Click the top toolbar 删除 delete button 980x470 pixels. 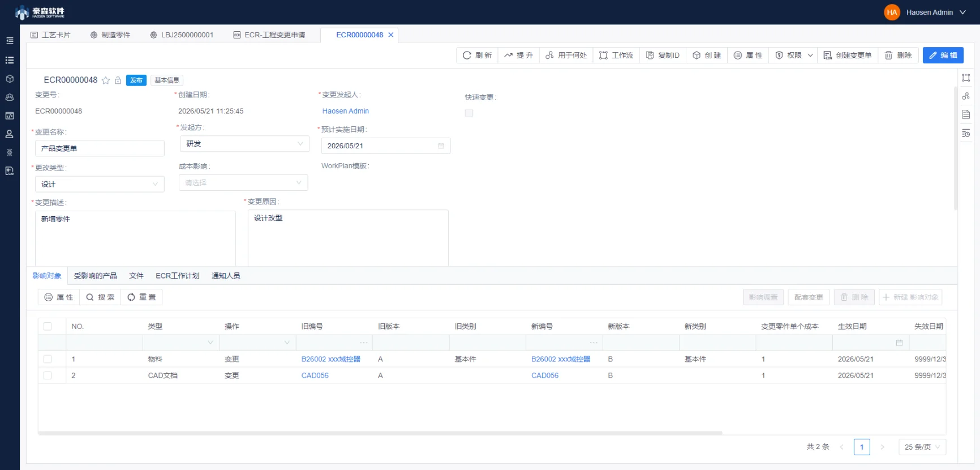(x=898, y=55)
